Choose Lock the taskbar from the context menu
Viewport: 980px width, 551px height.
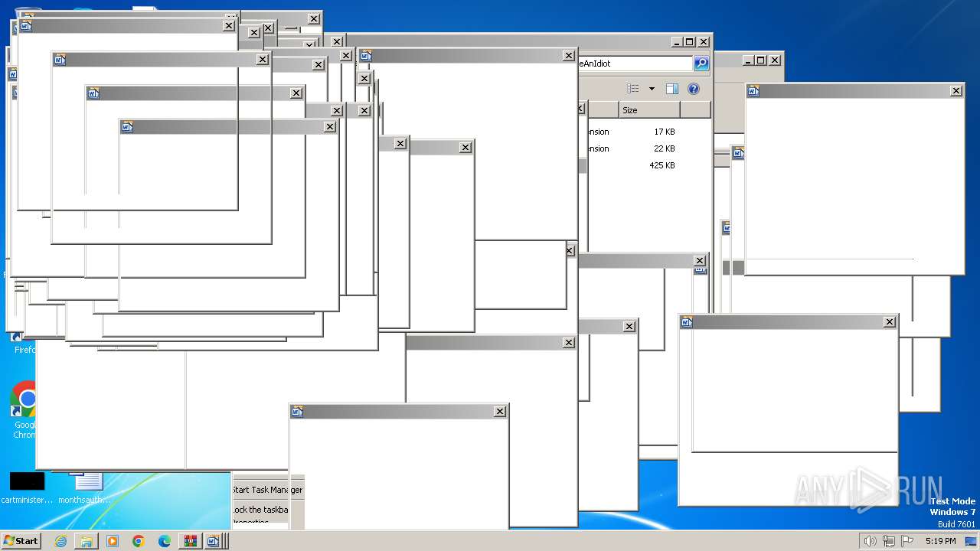click(x=260, y=510)
